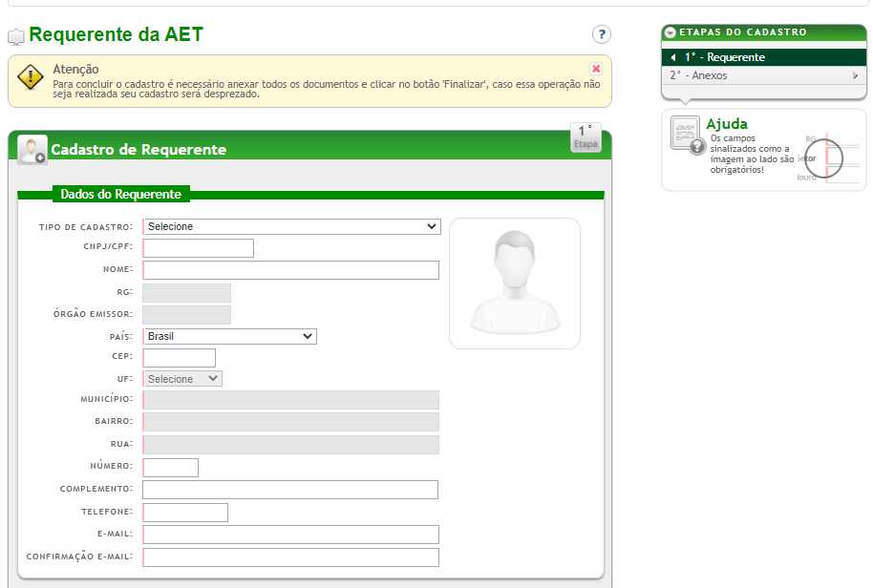Select the Telefone input field

[185, 513]
